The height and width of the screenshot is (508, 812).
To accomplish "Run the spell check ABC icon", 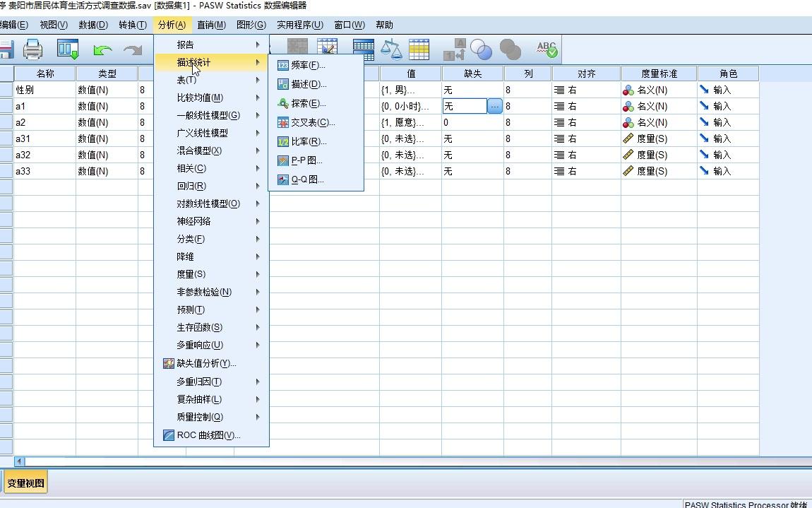I will (x=546, y=49).
